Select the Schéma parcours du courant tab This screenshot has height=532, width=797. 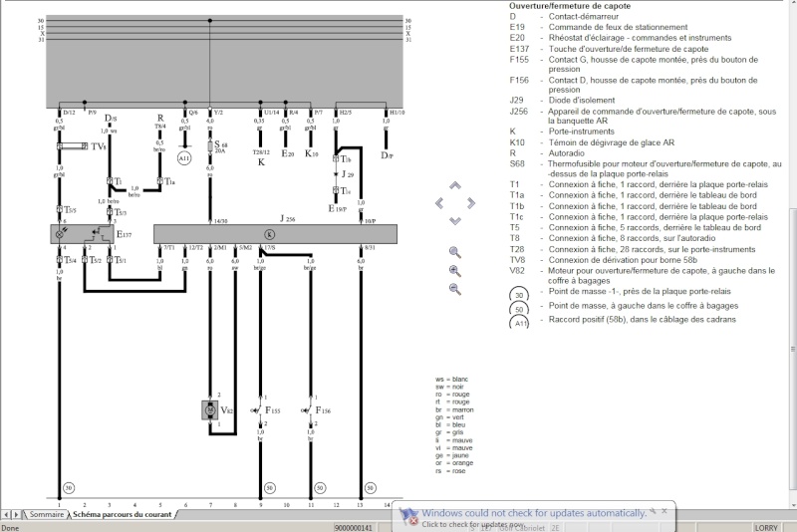(122, 514)
